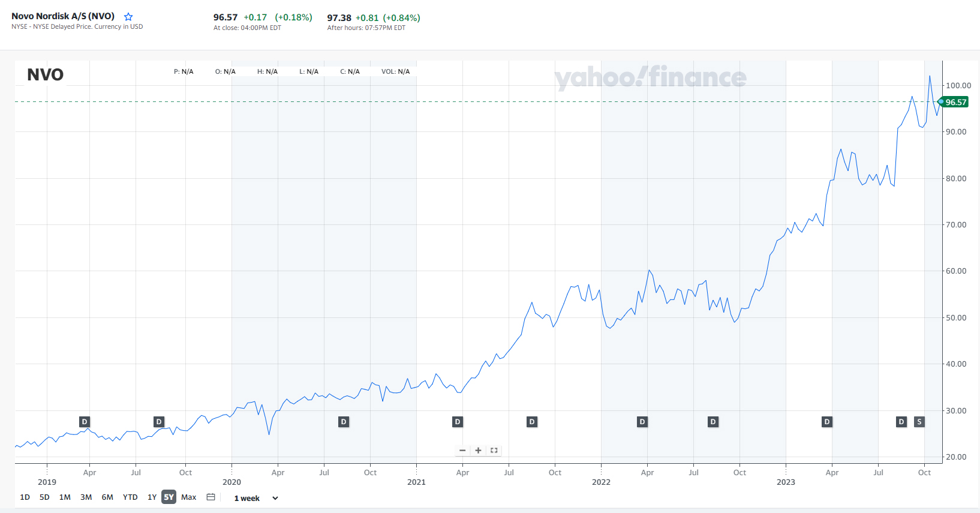The height and width of the screenshot is (513, 980).
Task: Choose the 6M time range
Action: pos(107,497)
